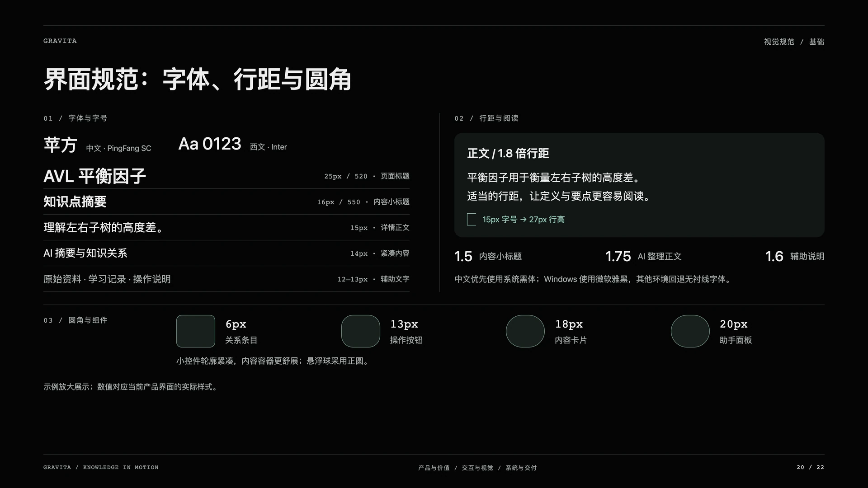Click the 小控件轮廓紧凑 caption line
The width and height of the screenshot is (868, 488).
[x=274, y=361]
